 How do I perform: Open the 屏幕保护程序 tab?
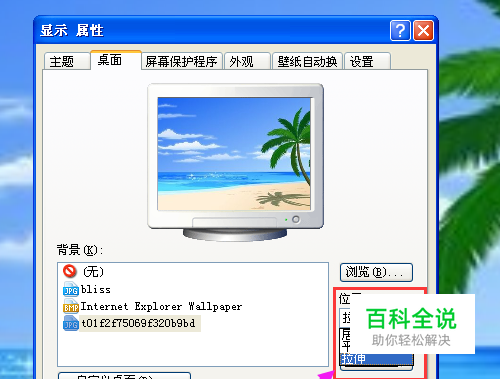coord(182,61)
